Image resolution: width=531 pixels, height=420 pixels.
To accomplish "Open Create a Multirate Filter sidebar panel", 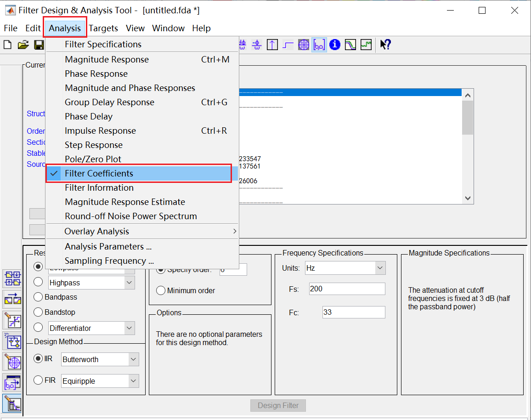I will pyautogui.click(x=13, y=278).
